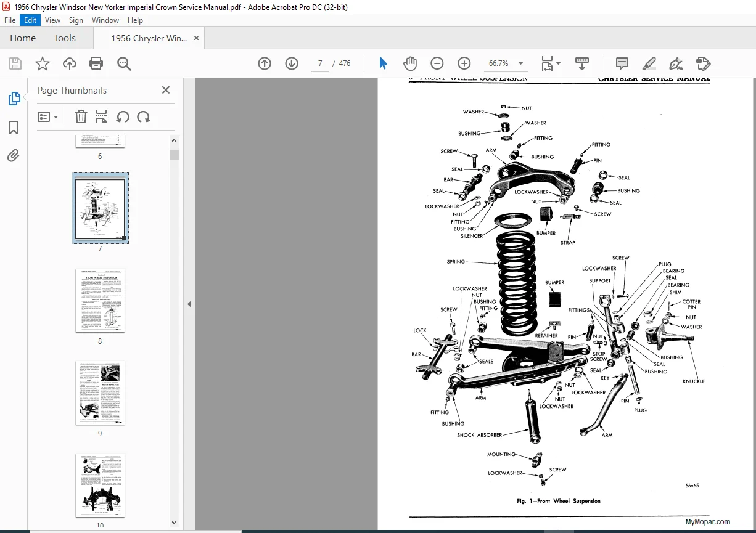
Task: Click the SPRING label in diagram
Action: click(456, 262)
